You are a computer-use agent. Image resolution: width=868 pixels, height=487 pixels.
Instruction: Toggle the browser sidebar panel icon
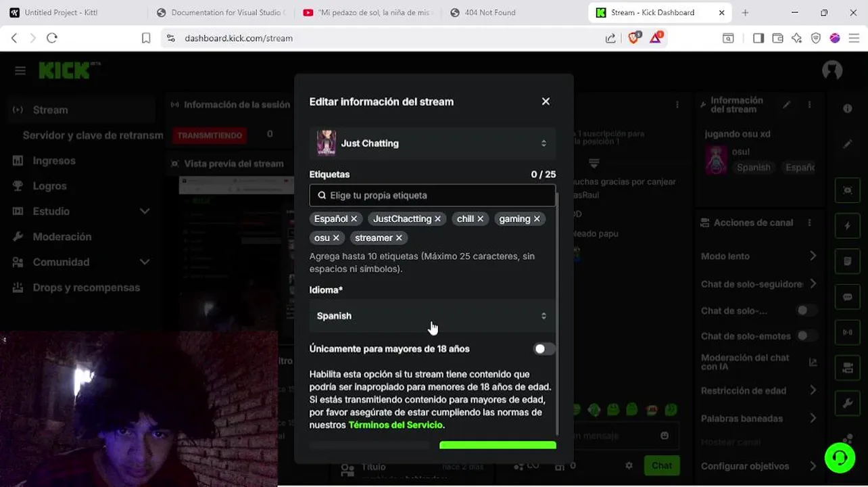coord(758,39)
